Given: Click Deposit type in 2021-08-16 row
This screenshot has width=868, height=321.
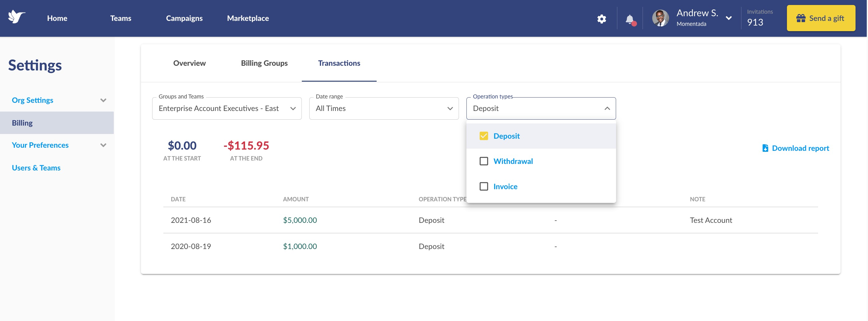Looking at the screenshot, I should 431,220.
